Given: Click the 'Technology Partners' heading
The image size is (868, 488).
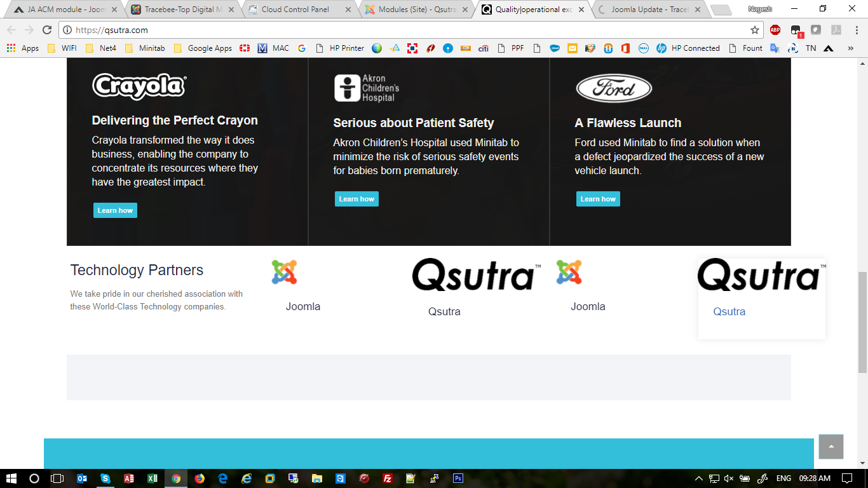Looking at the screenshot, I should click(x=137, y=270).
